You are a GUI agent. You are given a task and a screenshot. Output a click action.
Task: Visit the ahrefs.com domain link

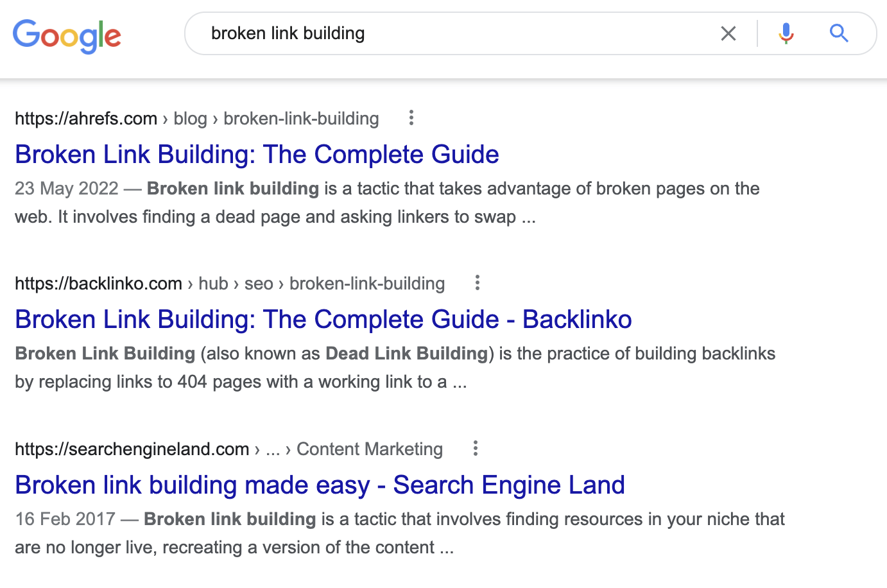pos(85,118)
